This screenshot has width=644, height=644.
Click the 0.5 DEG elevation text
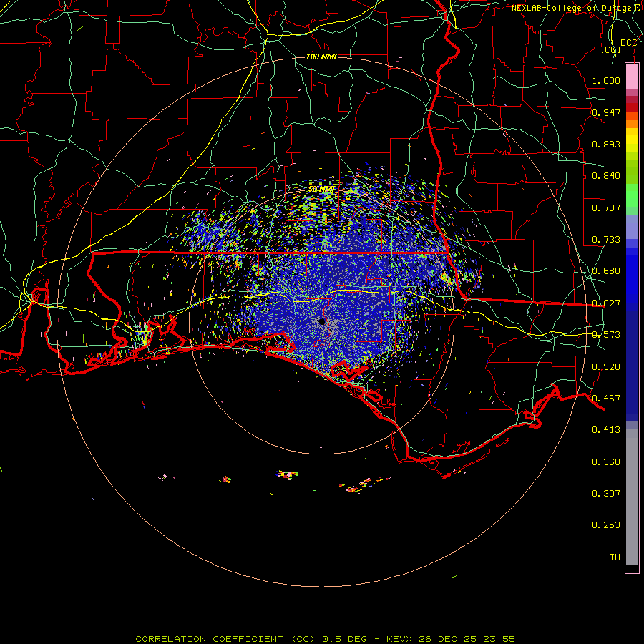[x=344, y=639]
